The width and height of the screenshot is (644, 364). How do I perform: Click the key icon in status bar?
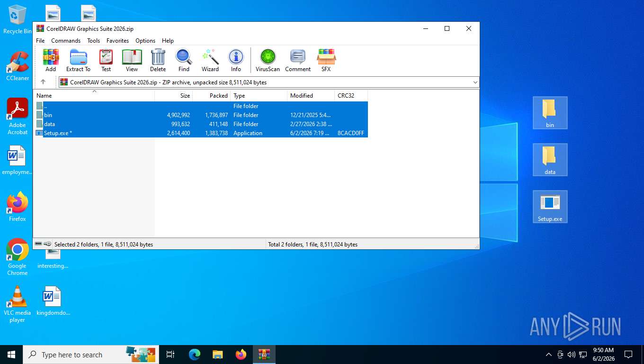(x=48, y=244)
